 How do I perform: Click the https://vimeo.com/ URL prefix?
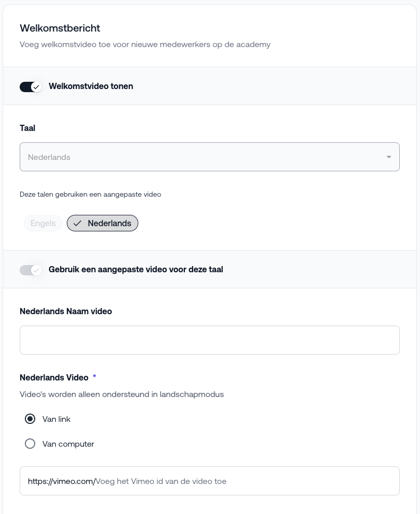61,481
